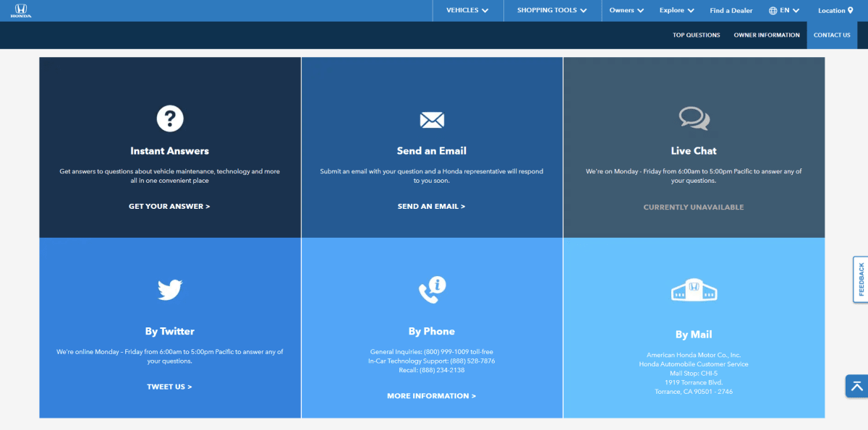
Task: Click the Honda Automobile Customer Service line
Action: [x=694, y=364]
